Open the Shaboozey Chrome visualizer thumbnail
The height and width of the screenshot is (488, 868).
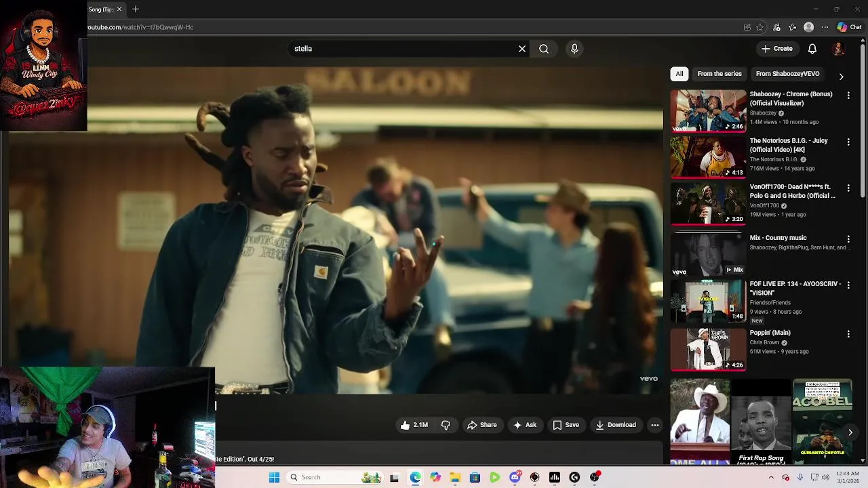coord(708,110)
